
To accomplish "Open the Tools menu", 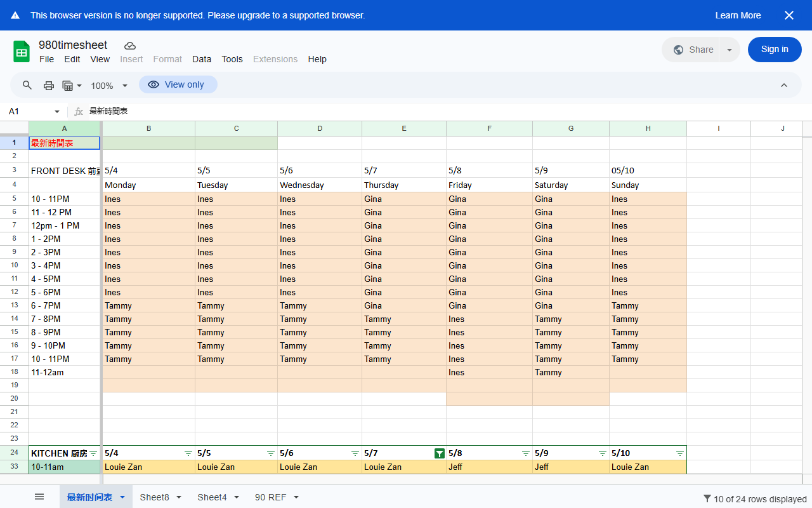I will click(x=232, y=59).
